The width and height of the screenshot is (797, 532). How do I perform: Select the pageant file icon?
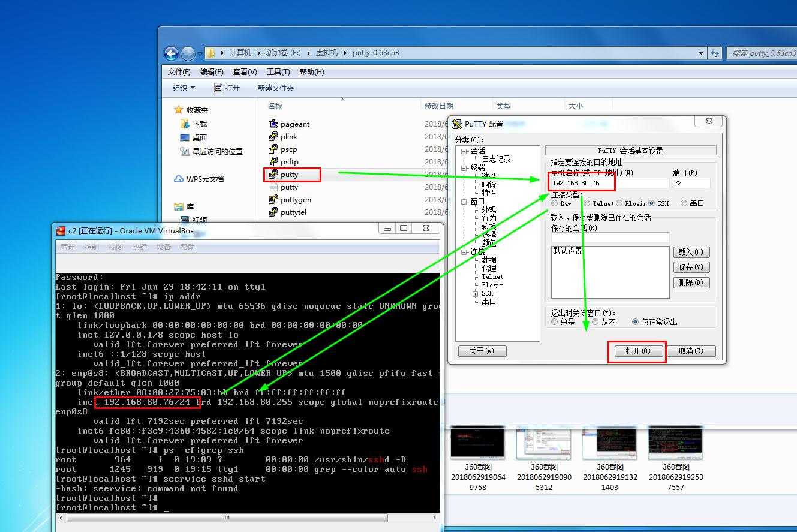pos(273,124)
